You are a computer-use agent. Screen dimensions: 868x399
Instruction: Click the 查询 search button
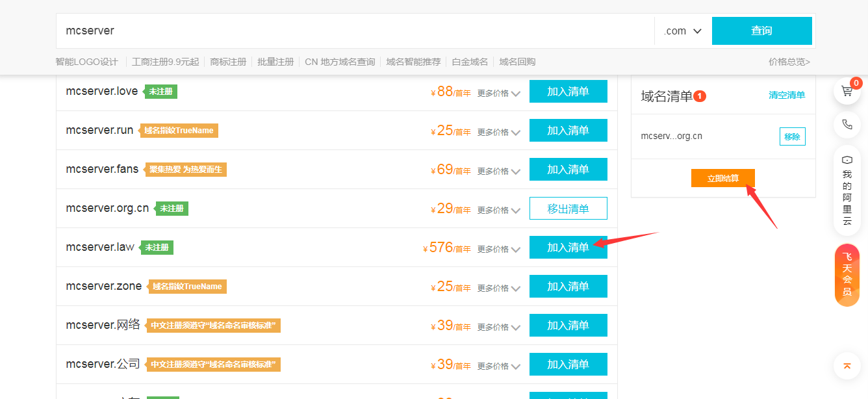click(x=761, y=31)
